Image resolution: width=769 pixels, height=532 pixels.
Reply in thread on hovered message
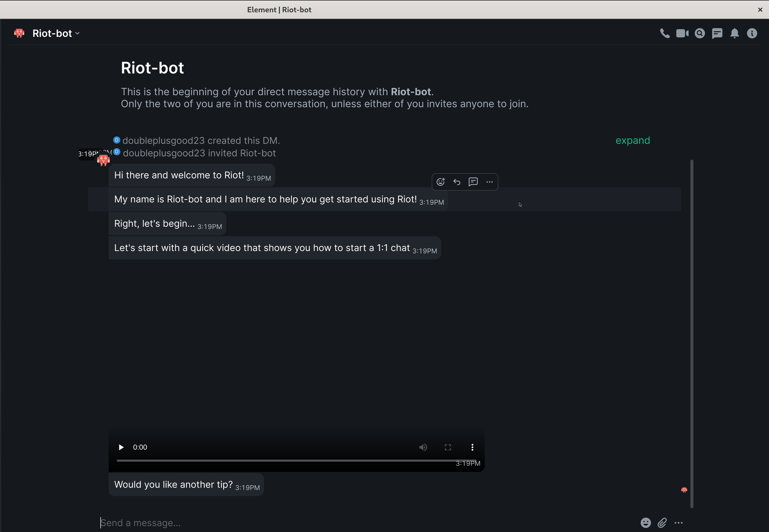(473, 182)
